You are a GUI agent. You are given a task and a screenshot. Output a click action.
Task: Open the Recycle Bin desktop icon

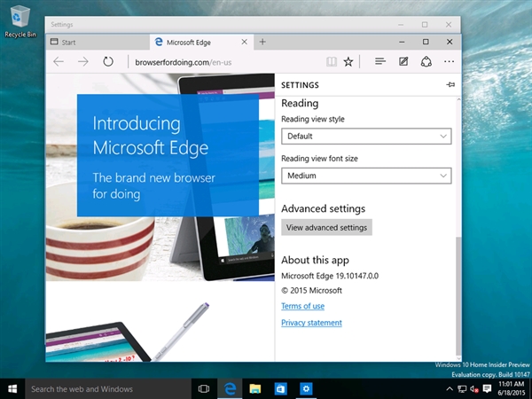[20, 21]
